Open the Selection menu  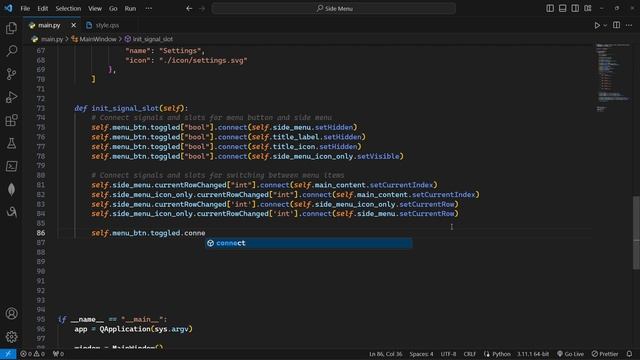(x=68, y=8)
